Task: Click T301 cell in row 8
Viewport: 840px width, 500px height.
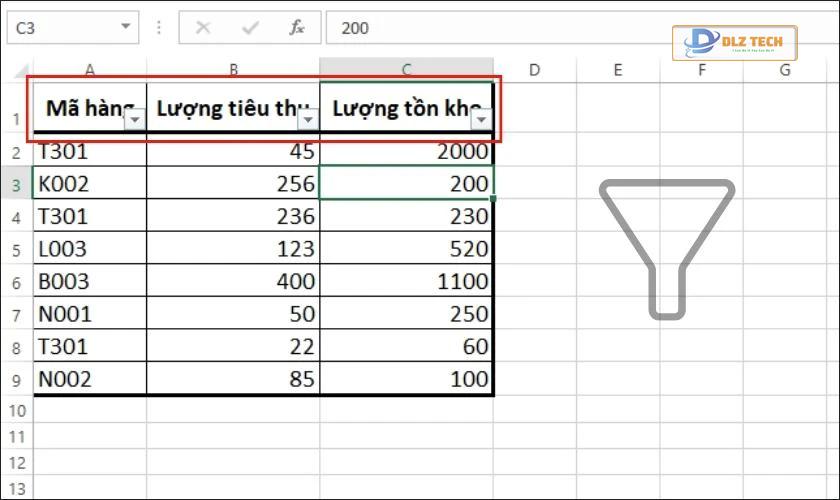Action: [89, 346]
